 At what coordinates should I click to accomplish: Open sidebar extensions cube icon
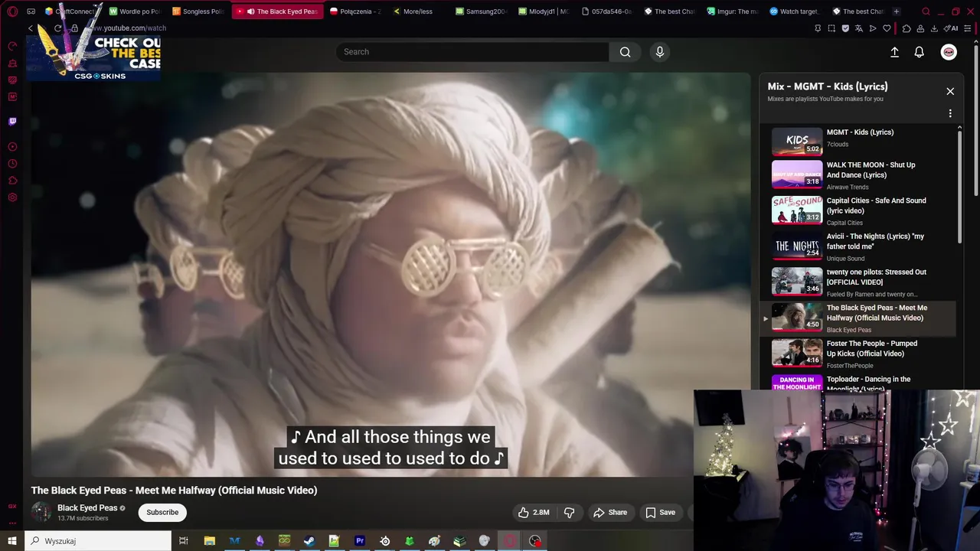click(x=12, y=181)
